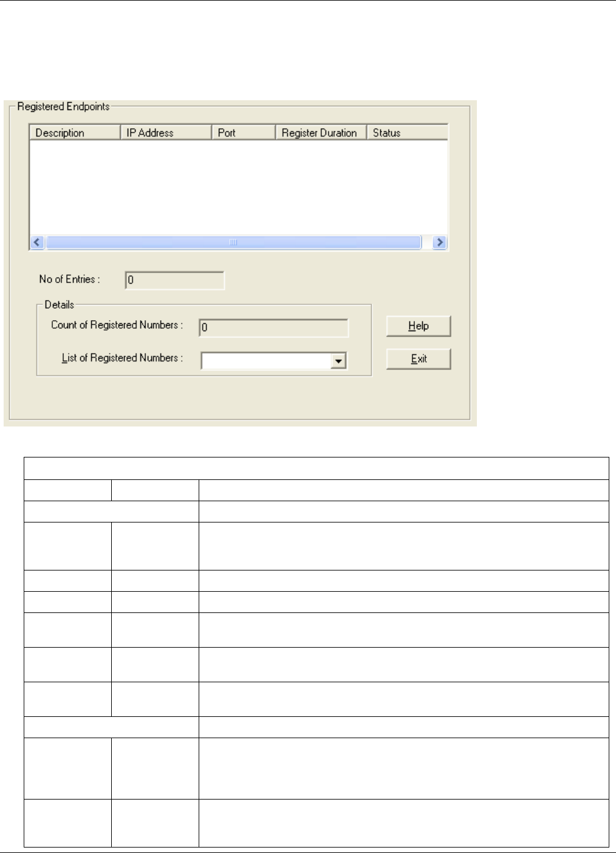Viewport: 616px width, 853px height.
Task: Click the left scroll arrow of endpoints list
Action: [x=37, y=242]
